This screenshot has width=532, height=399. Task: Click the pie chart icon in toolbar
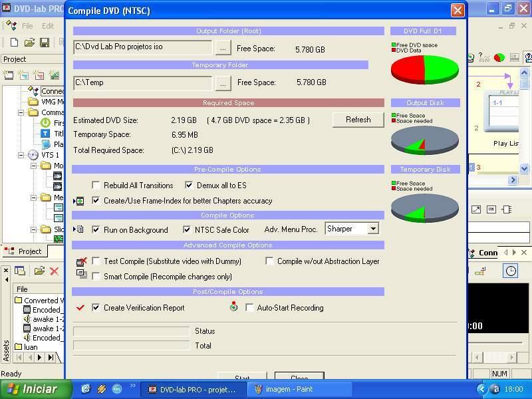pyautogui.click(x=499, y=59)
